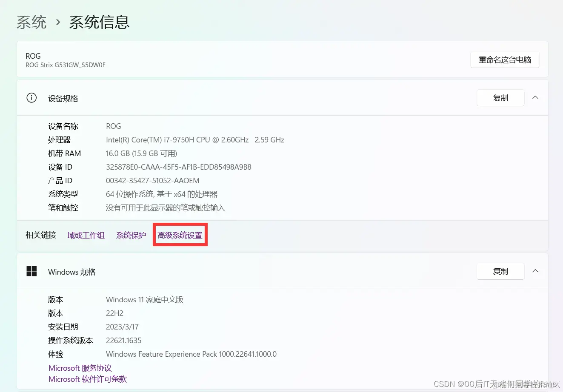The width and height of the screenshot is (563, 392).
Task: Open Microsoft 软件许可条款 link
Action: coord(88,379)
